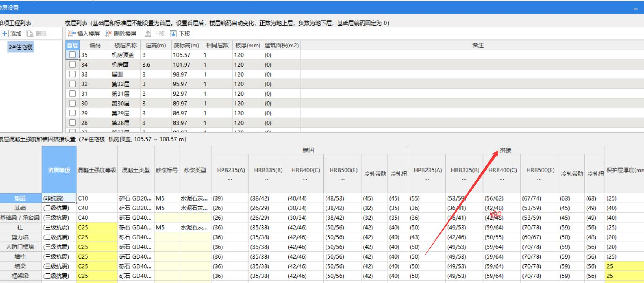644x283 pixels.
Task: Click layer height 3.6 of 机房面
Action: click(x=156, y=64)
